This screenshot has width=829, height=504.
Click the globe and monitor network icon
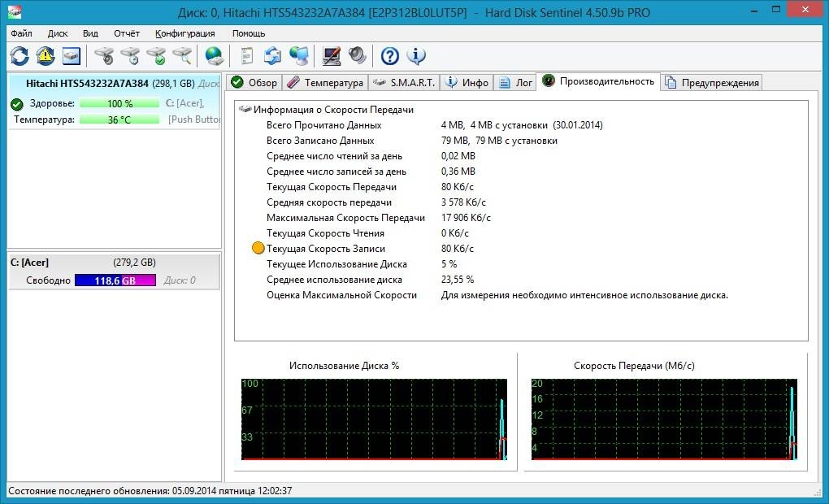point(299,55)
